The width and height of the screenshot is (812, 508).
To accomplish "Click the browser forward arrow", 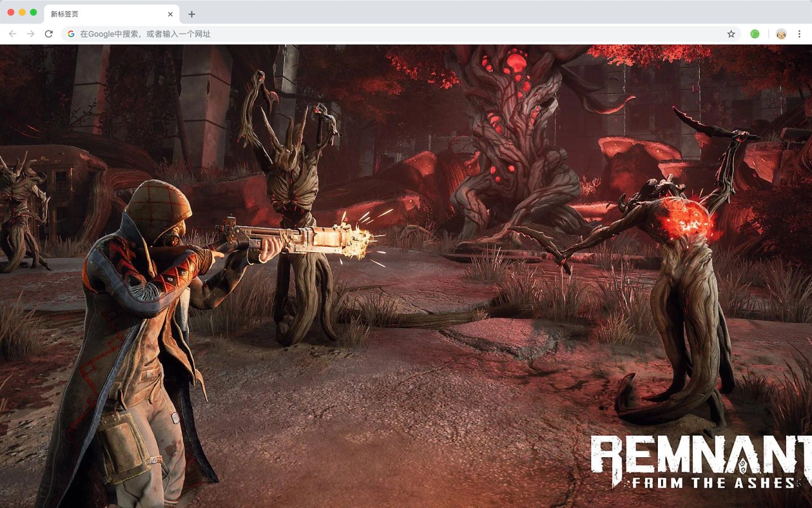I will coord(30,34).
